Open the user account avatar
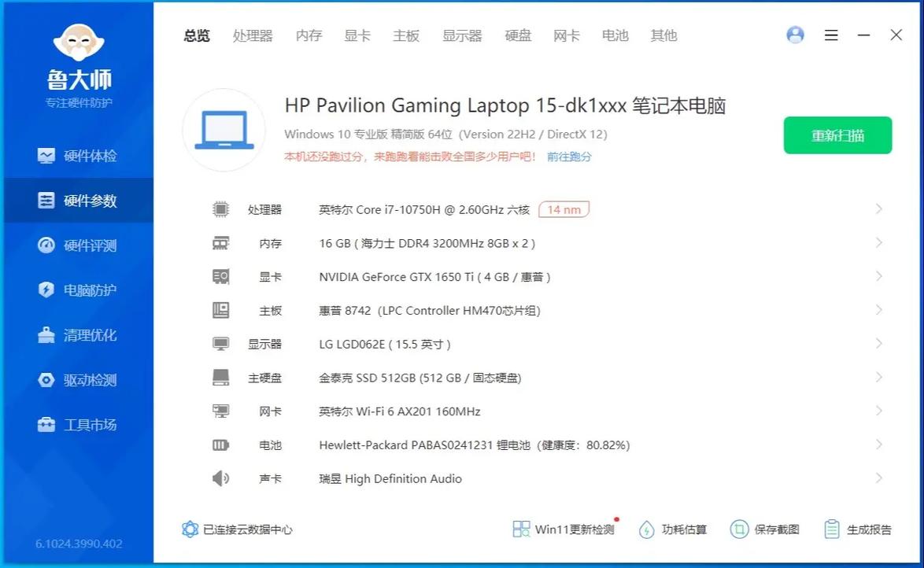Screen dimensions: 924x568 click(795, 35)
